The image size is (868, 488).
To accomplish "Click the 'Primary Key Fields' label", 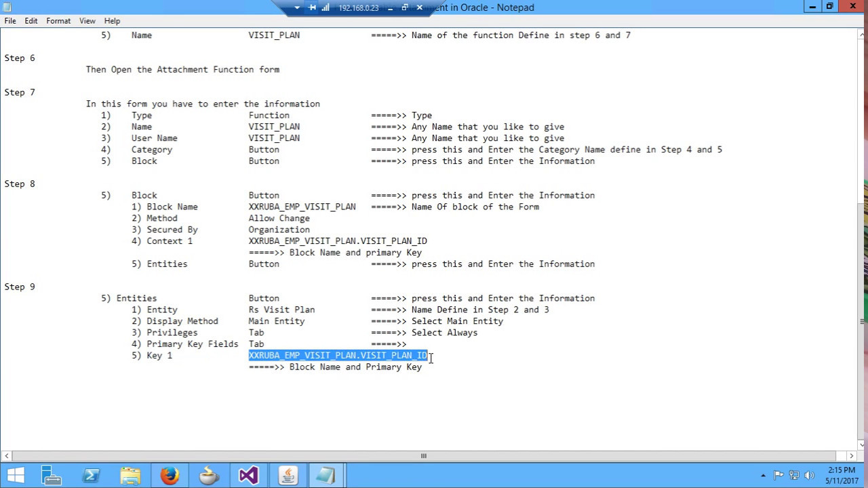I will (193, 344).
